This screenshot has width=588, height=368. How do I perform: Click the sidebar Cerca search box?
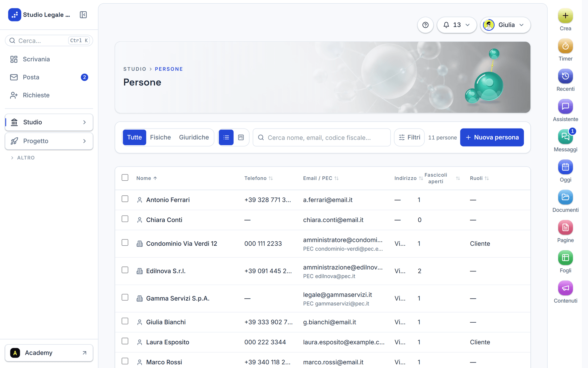49,40
